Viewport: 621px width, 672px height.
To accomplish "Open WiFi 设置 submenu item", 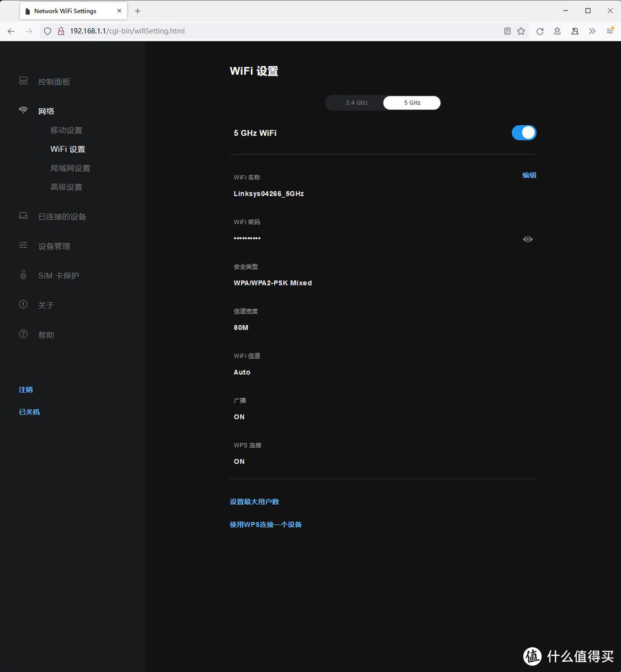I will (x=68, y=149).
